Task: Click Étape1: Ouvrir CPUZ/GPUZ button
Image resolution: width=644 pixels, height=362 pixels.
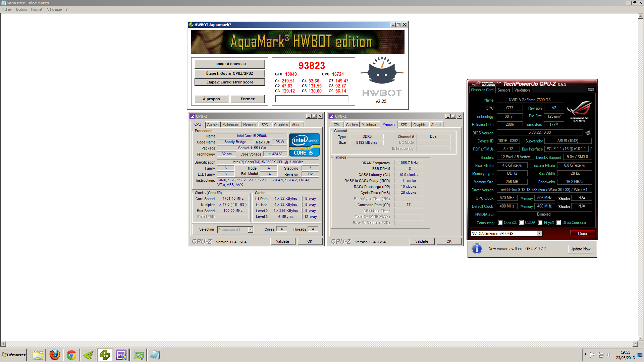Action: click(x=230, y=73)
